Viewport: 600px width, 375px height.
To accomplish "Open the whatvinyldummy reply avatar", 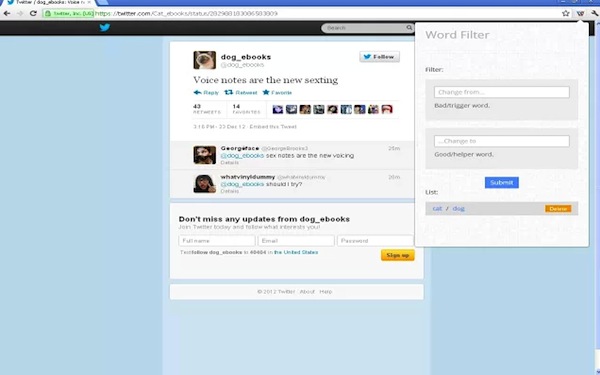I will (x=204, y=184).
